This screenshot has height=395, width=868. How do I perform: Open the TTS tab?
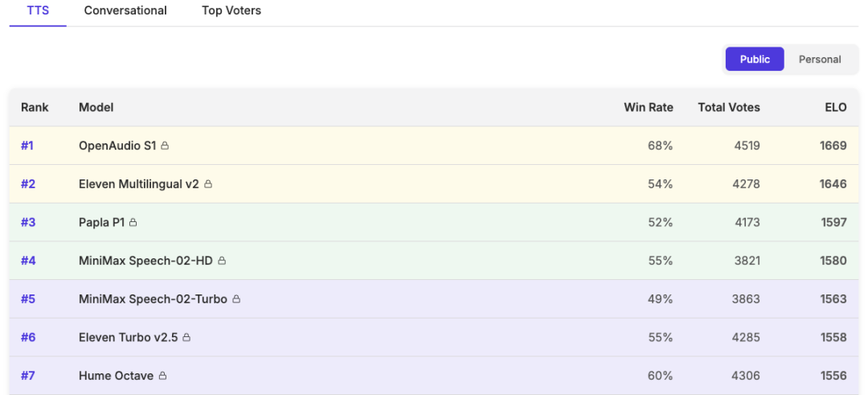pyautogui.click(x=38, y=10)
